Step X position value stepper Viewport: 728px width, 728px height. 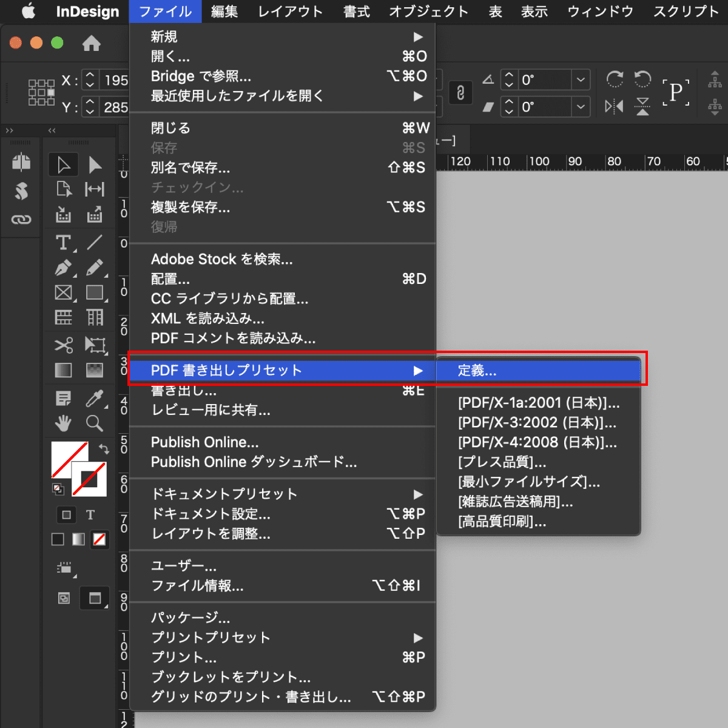[x=90, y=80]
